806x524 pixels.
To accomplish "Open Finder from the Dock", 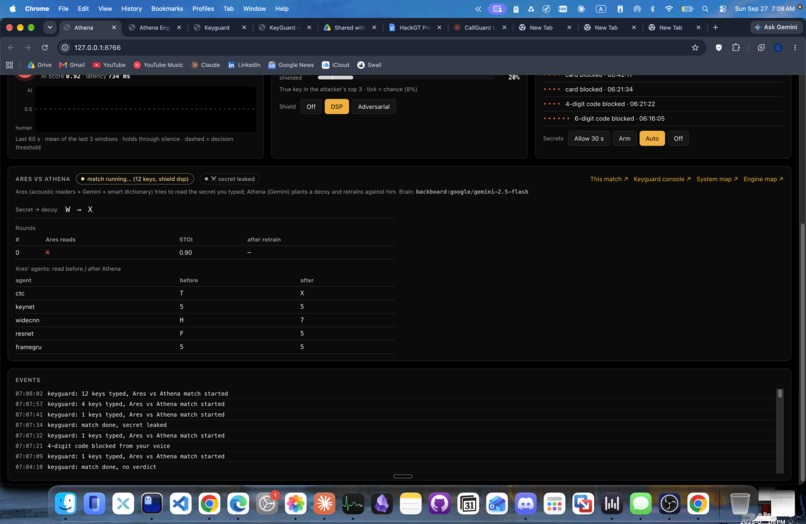I will pyautogui.click(x=66, y=503).
